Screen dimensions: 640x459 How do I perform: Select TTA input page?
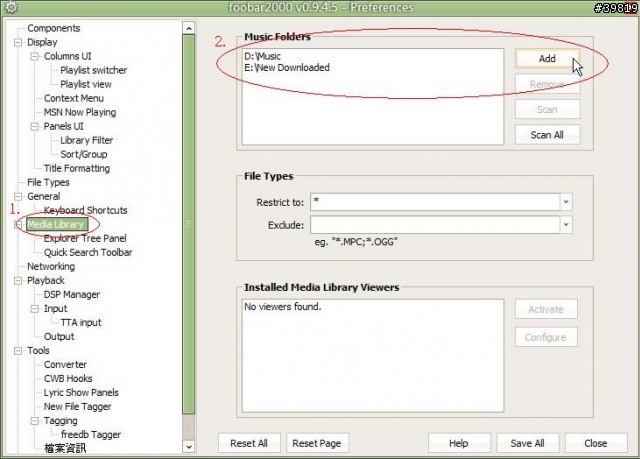(81, 323)
